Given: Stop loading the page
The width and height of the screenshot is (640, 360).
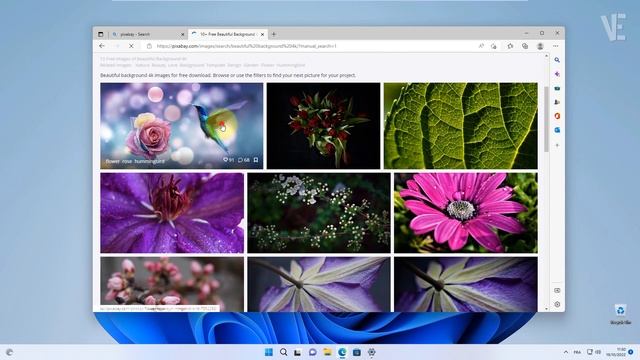Looking at the screenshot, I should coord(131,46).
